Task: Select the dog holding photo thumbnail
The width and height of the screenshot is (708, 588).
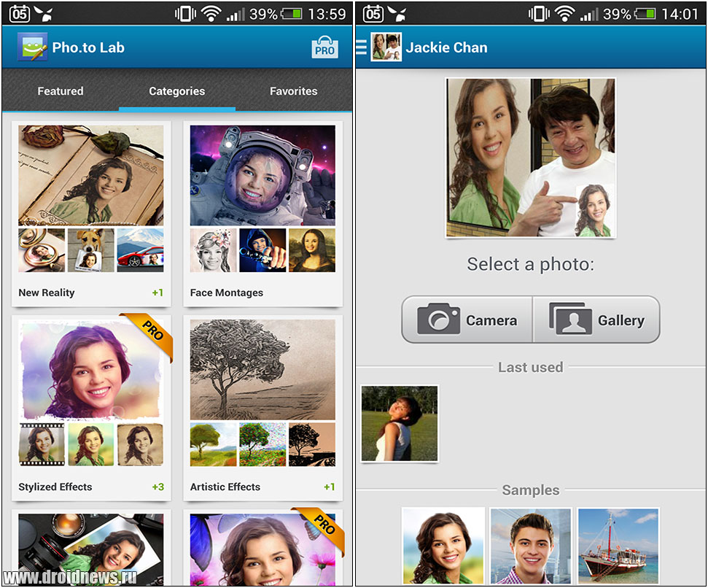Action: point(90,250)
